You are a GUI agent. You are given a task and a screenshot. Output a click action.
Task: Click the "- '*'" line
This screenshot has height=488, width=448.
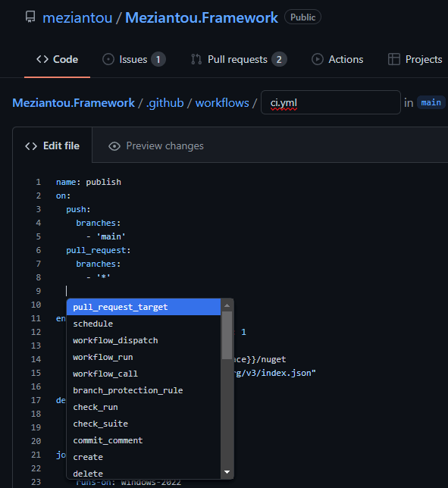coord(99,277)
